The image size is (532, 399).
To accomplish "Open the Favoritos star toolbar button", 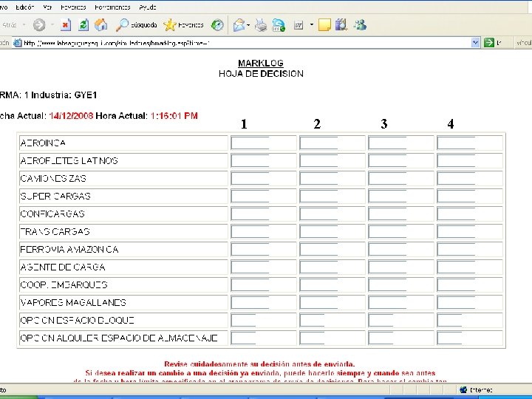I will pos(183,25).
